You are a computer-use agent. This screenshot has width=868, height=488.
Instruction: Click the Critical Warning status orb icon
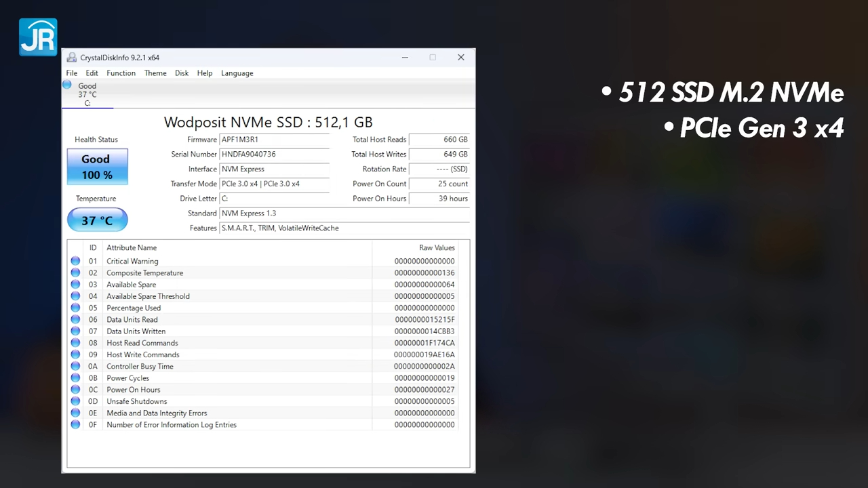[x=75, y=261]
